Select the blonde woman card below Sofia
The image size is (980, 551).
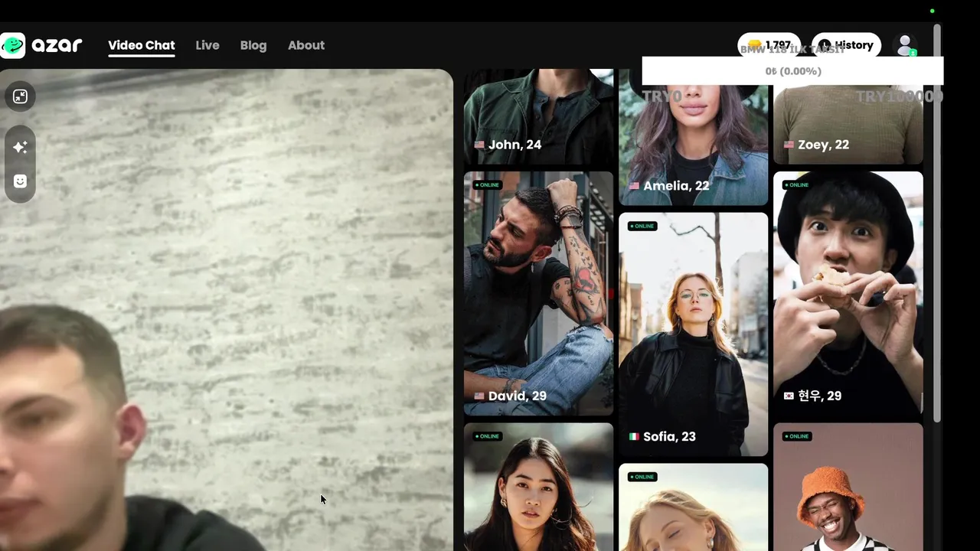click(693, 507)
